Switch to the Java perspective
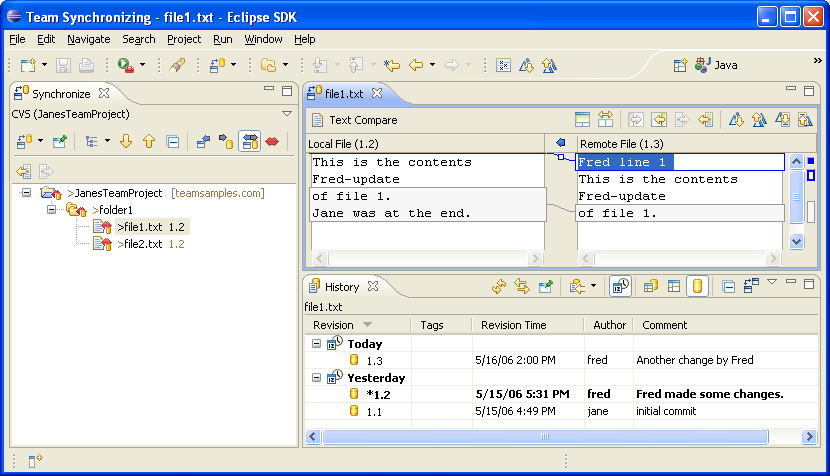Screen dimensions: 830x476 point(716,65)
